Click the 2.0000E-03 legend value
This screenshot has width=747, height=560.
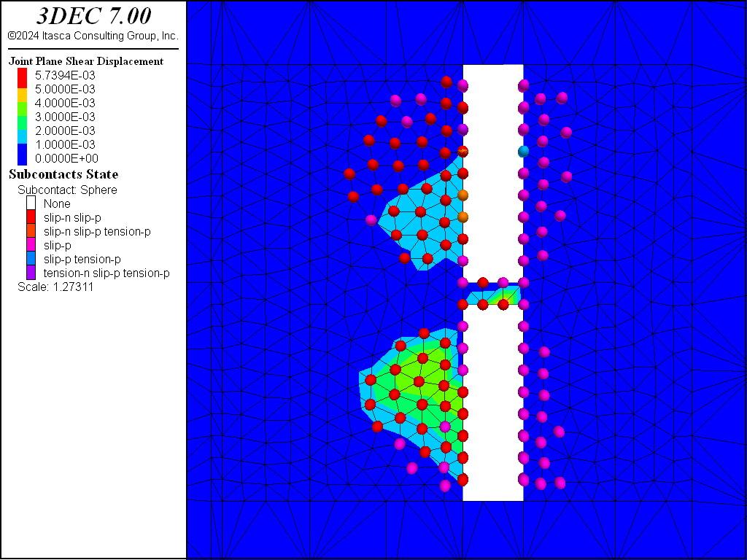(65, 131)
